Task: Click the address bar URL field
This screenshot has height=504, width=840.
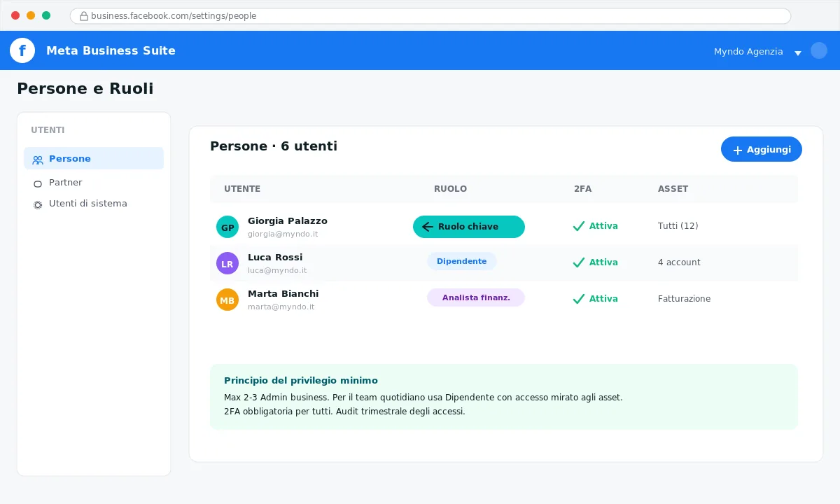Action: pos(430,16)
